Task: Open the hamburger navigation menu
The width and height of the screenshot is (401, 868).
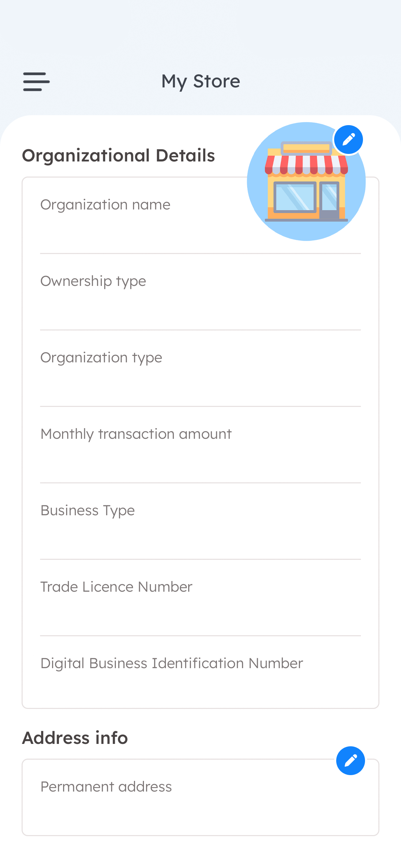Action: click(36, 82)
